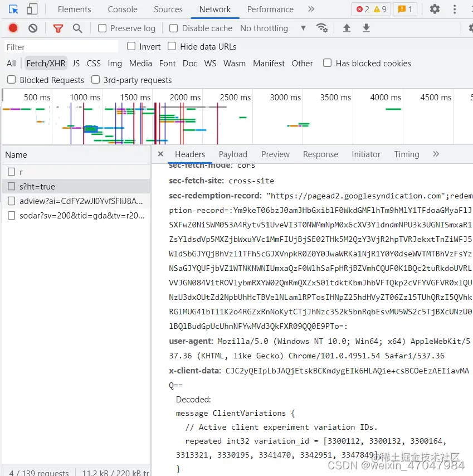Filter requests by Wasm
The height and width of the screenshot is (476, 473).
[235, 64]
